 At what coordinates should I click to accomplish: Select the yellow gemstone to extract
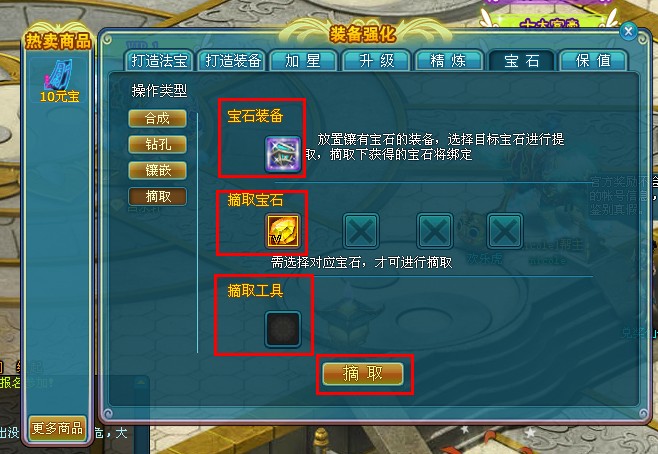283,231
